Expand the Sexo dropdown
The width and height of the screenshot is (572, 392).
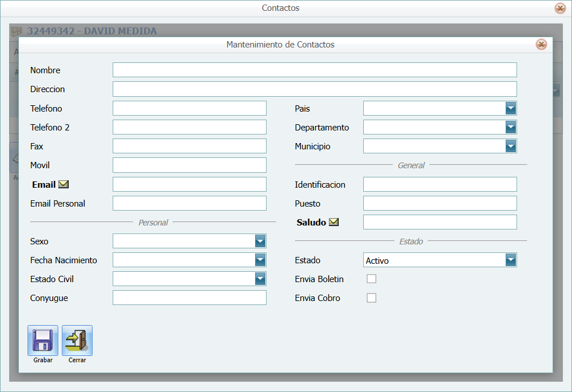click(260, 241)
